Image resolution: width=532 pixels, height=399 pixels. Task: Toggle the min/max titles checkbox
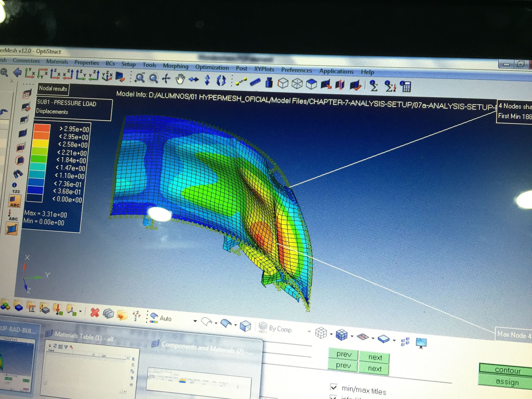334,388
